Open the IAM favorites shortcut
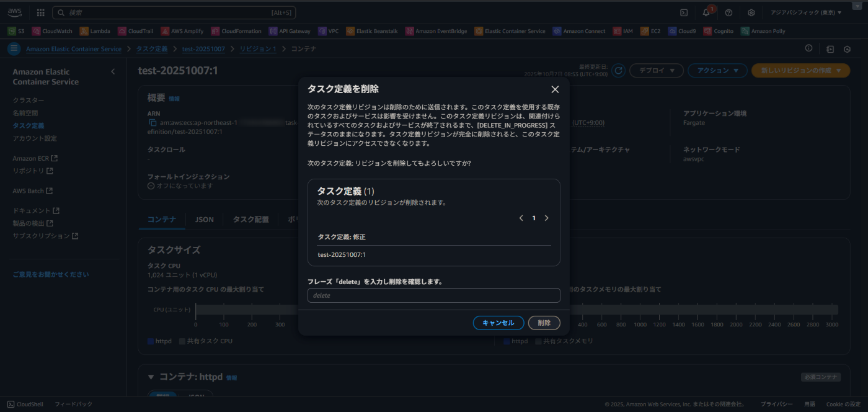 tap(623, 31)
